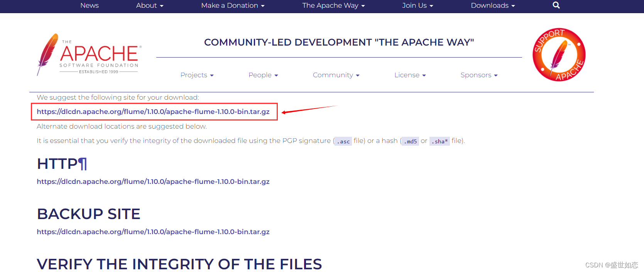This screenshot has width=644, height=272.
Task: Expand the About dropdown menu
Action: 150,5
